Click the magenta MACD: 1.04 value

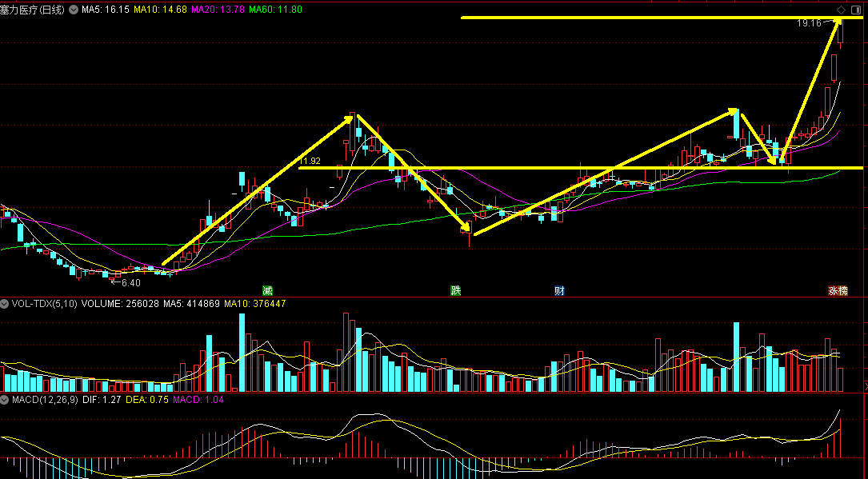coord(198,399)
